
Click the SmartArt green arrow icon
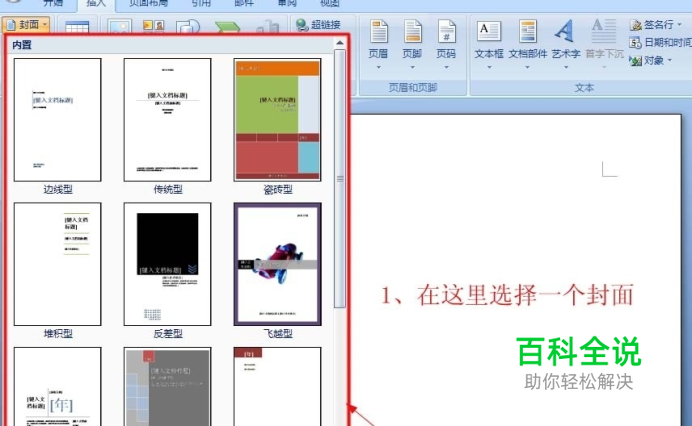228,27
